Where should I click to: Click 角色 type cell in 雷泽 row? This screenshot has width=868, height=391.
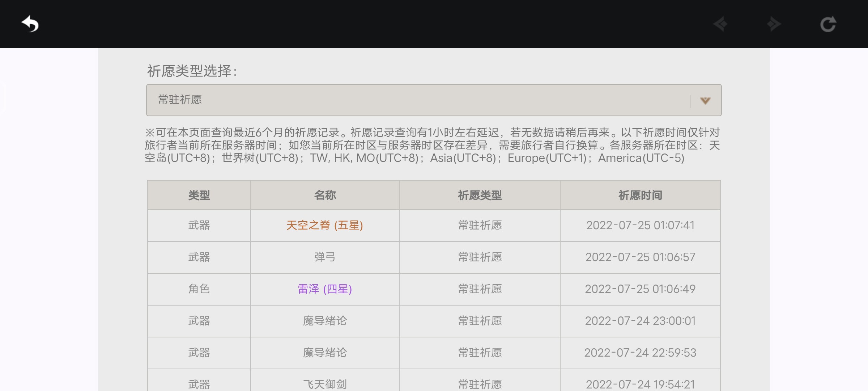(199, 289)
